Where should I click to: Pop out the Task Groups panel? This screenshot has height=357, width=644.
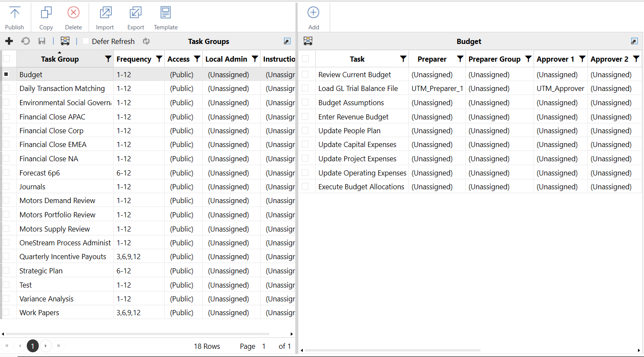click(x=287, y=41)
